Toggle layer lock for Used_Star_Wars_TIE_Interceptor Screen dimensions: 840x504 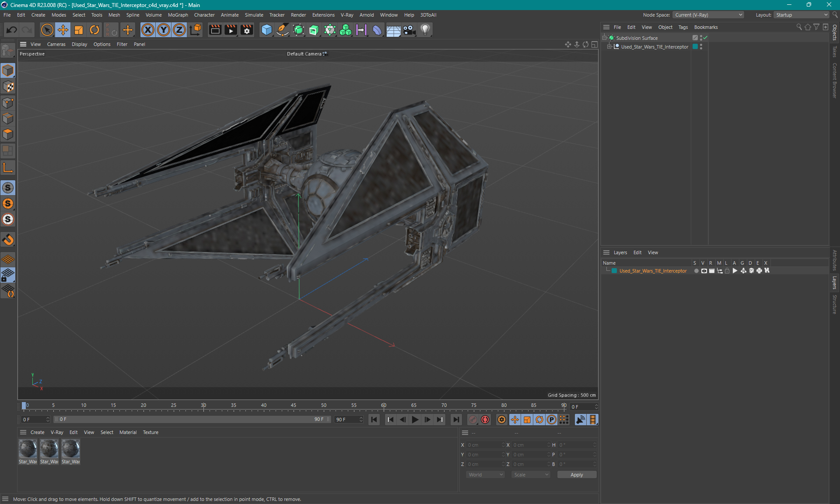(x=727, y=271)
